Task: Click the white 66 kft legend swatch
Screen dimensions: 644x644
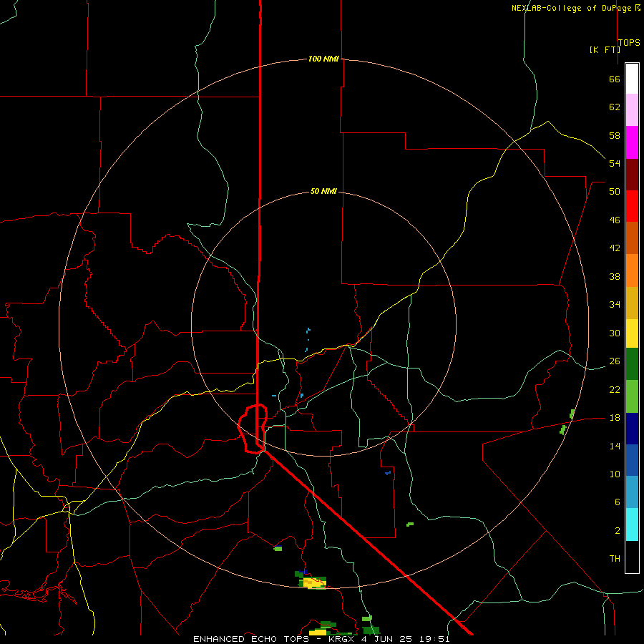Action: click(x=632, y=79)
